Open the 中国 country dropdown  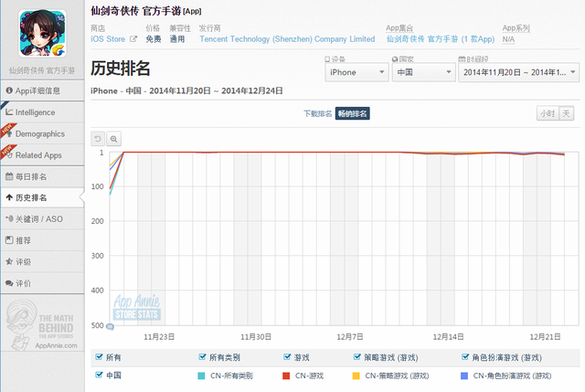(x=422, y=72)
